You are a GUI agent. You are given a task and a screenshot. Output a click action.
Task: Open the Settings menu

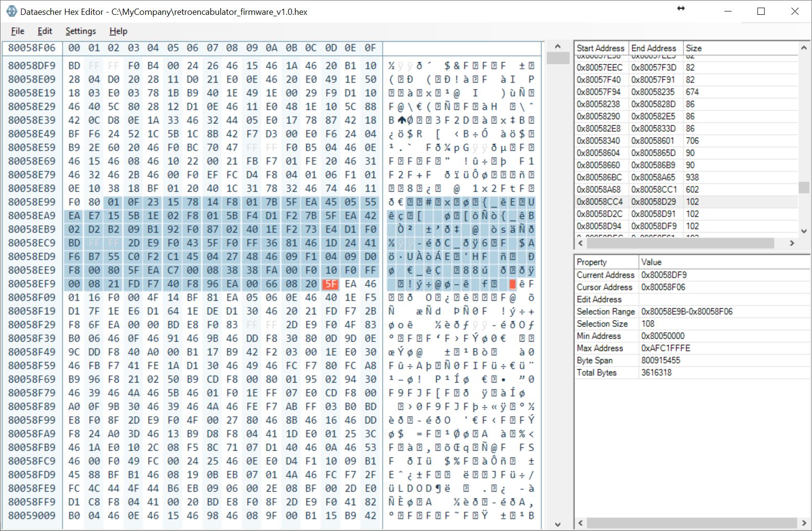coord(80,31)
